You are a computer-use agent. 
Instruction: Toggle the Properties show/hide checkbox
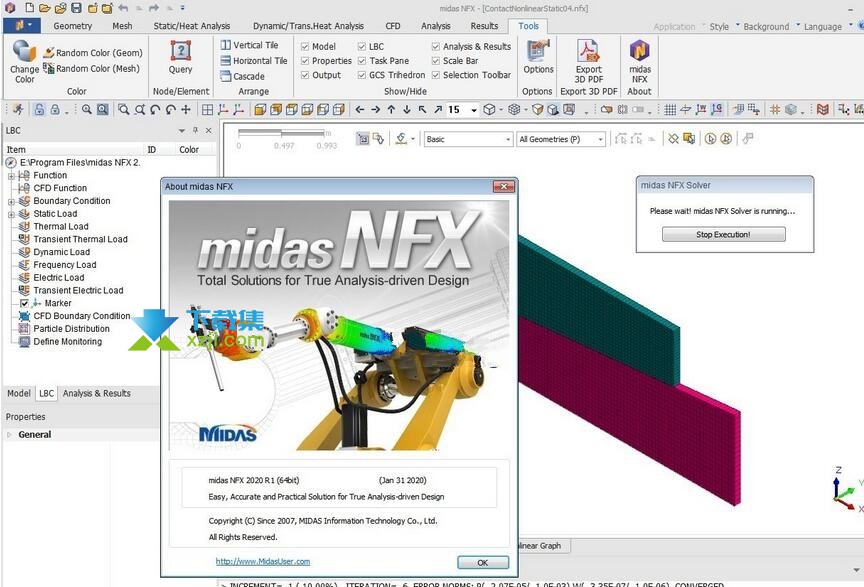coord(305,61)
